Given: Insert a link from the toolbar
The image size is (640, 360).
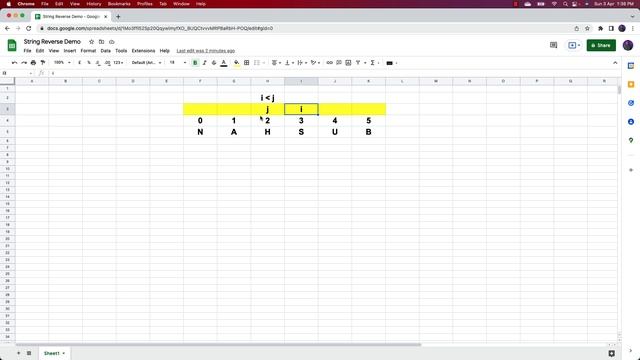Looking at the screenshot, I should [329, 63].
